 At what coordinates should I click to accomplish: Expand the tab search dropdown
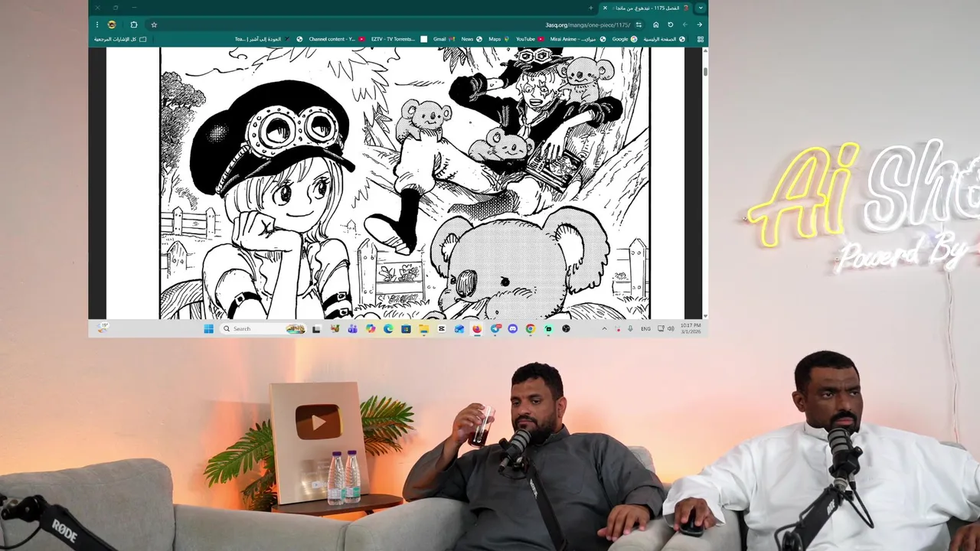coord(701,8)
